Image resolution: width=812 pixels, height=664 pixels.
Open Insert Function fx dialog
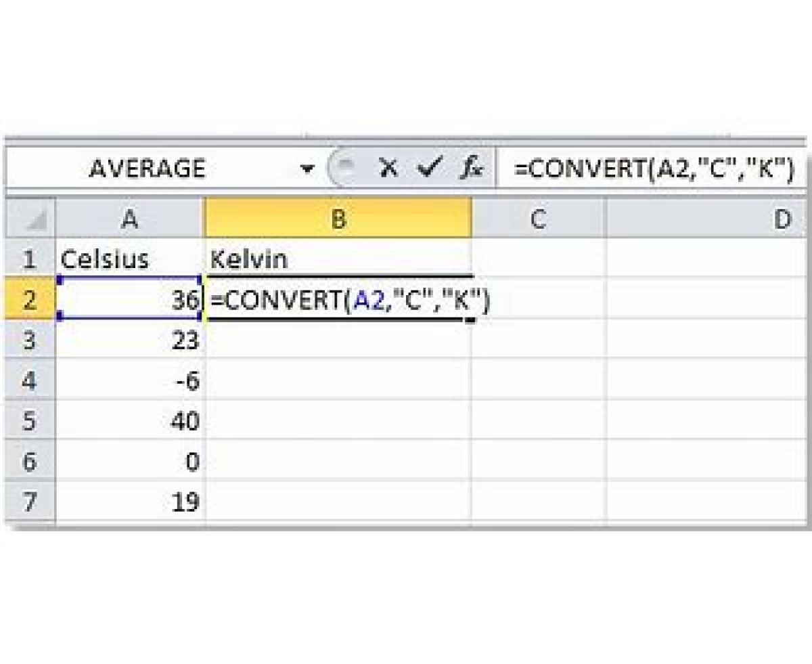[x=470, y=168]
